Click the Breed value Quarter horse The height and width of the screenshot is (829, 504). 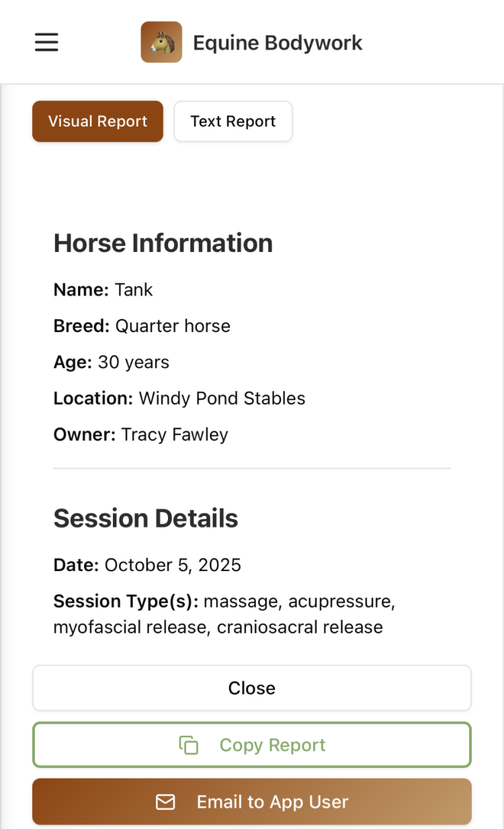(x=173, y=326)
